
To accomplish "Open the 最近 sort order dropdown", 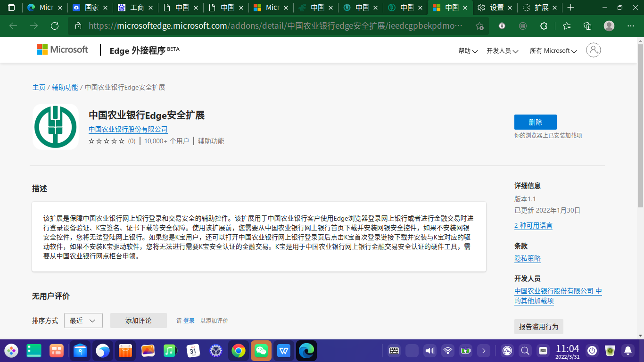I will [83, 321].
